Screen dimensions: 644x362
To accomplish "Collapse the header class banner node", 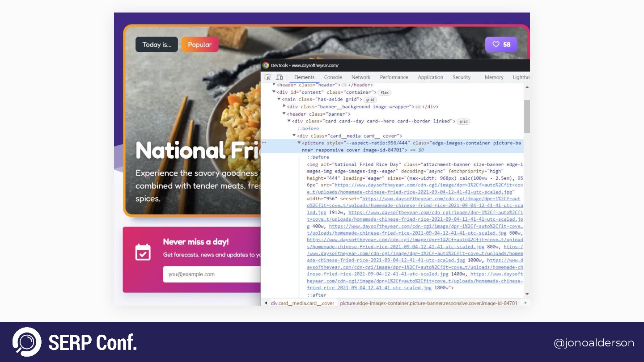I will pyautogui.click(x=284, y=114).
